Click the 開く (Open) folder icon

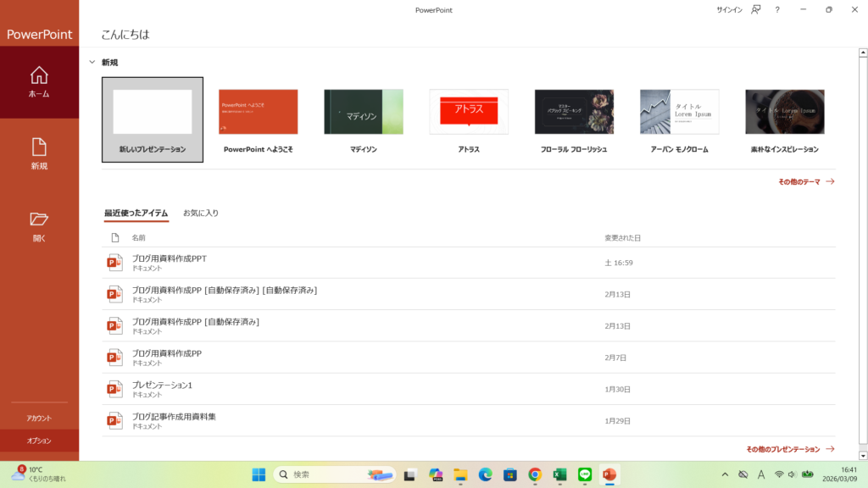coord(39,220)
